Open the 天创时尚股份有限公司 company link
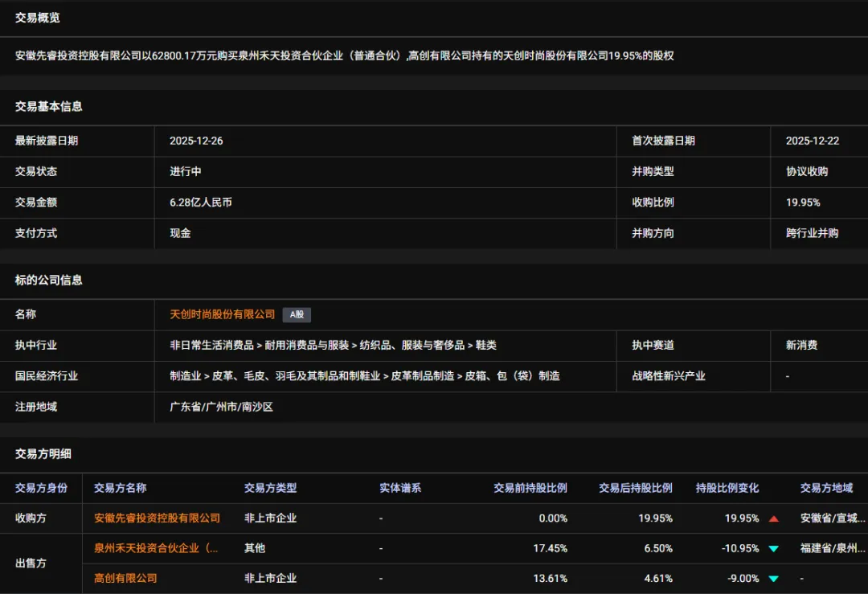 (x=222, y=314)
